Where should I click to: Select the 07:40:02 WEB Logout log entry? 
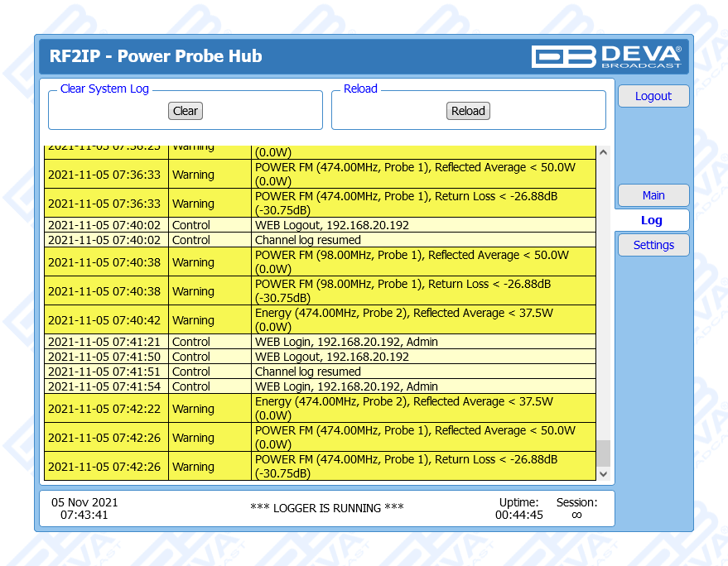pyautogui.click(x=331, y=225)
